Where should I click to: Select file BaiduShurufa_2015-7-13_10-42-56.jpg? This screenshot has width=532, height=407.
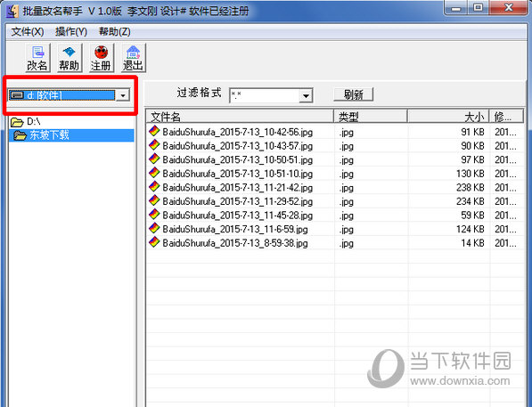click(x=238, y=132)
